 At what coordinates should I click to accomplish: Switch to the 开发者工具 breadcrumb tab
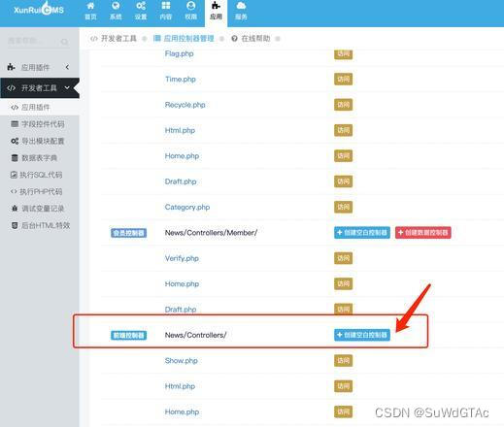click(x=118, y=39)
